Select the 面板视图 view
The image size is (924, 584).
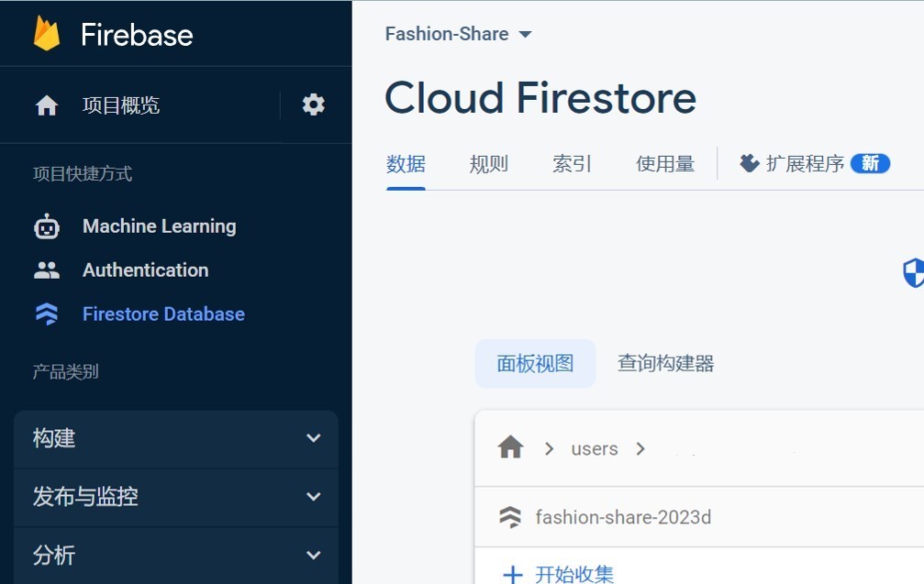pyautogui.click(x=535, y=363)
